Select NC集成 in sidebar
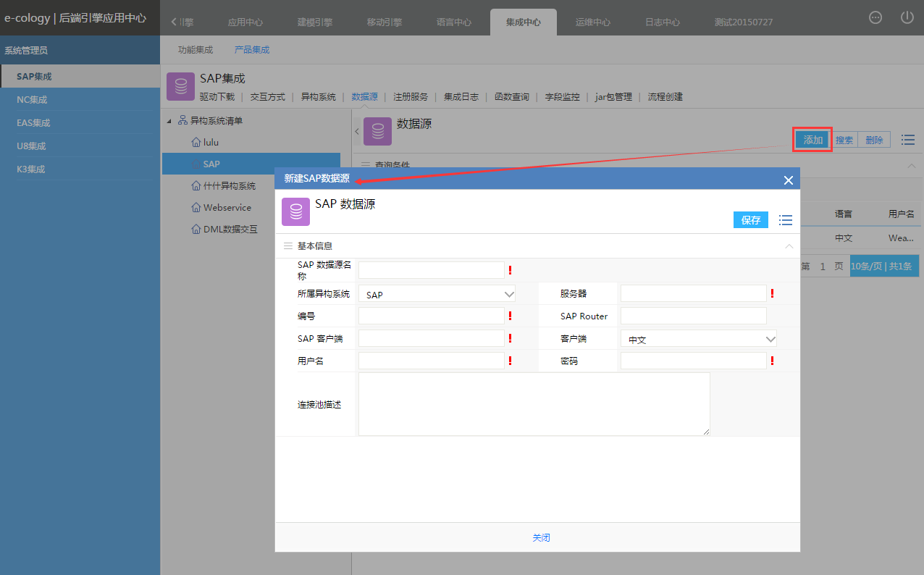 coord(80,100)
